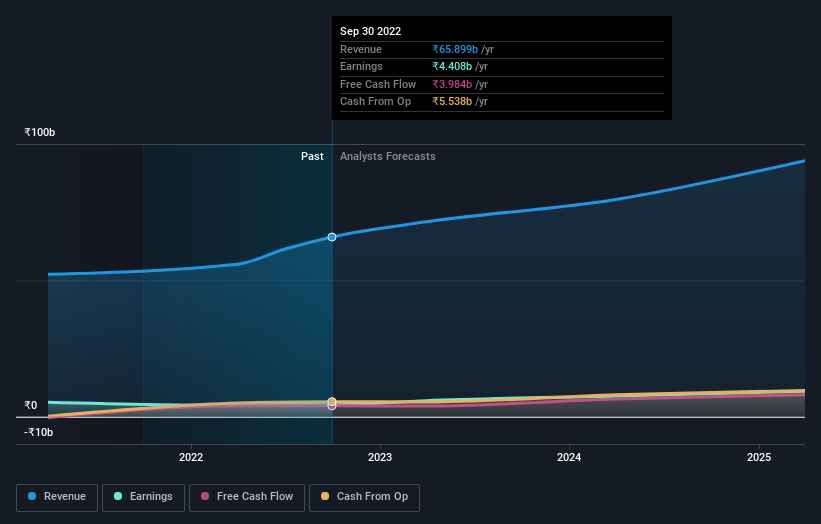Click the blue Revenue data point marker
821x524 pixels.
[332, 237]
